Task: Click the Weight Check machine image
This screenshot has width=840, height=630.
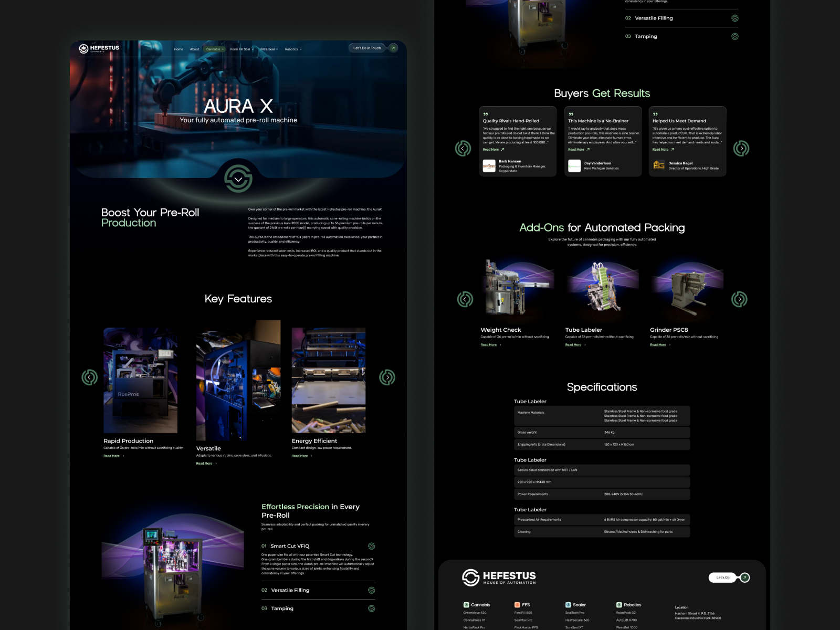Action: [x=518, y=288]
